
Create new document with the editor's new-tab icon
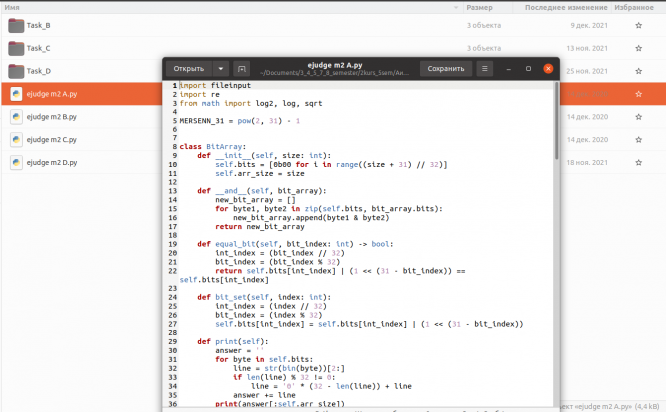coord(241,69)
